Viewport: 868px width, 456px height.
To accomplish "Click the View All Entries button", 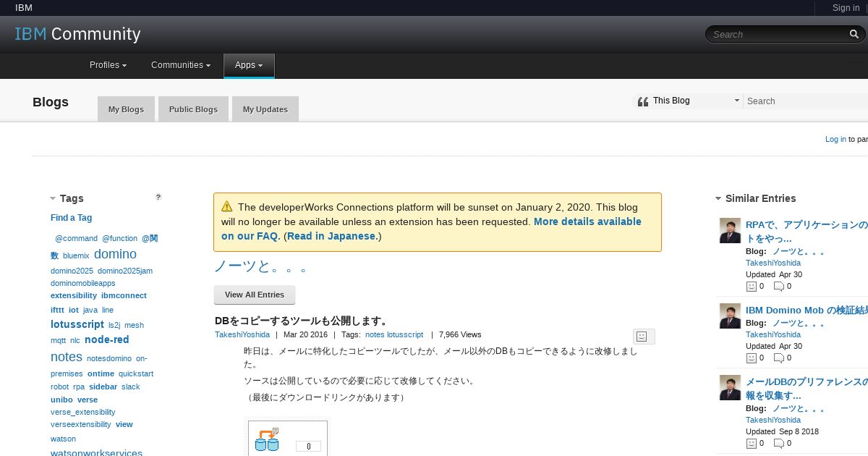I will coord(255,295).
